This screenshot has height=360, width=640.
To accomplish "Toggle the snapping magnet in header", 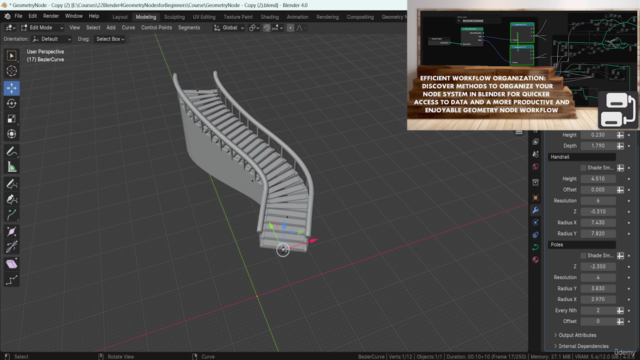I will [x=267, y=28].
